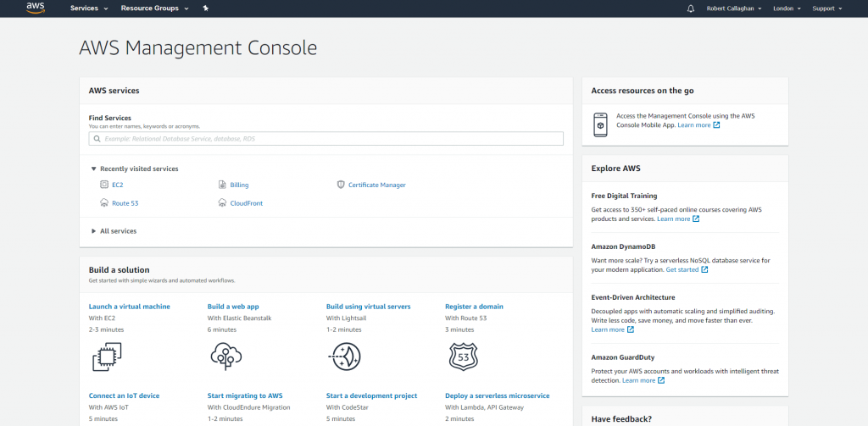The width and height of the screenshot is (868, 426).
Task: Click Launch a virtual machine
Action: (x=130, y=307)
